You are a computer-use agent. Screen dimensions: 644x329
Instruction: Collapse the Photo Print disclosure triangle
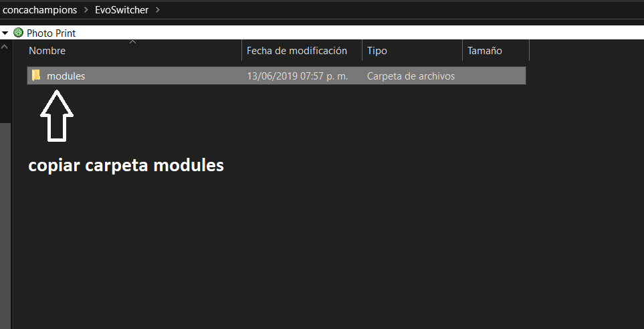[x=5, y=33]
